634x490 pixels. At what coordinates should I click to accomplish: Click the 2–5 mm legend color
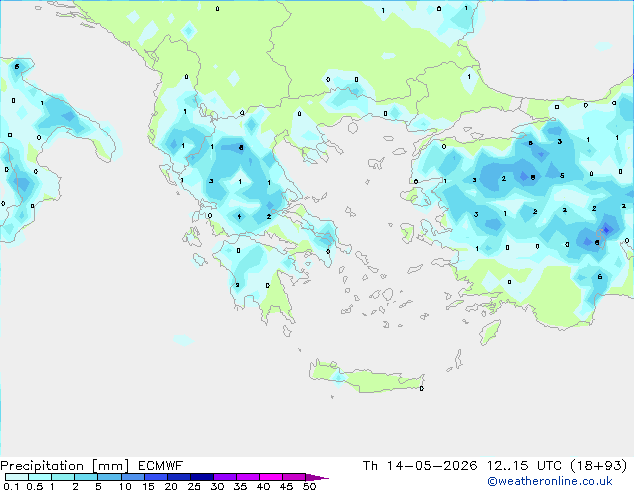click(86, 477)
